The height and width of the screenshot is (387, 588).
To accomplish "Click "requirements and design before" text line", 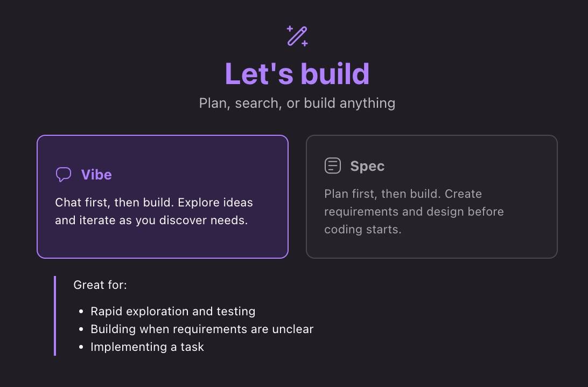I will coord(414,212).
